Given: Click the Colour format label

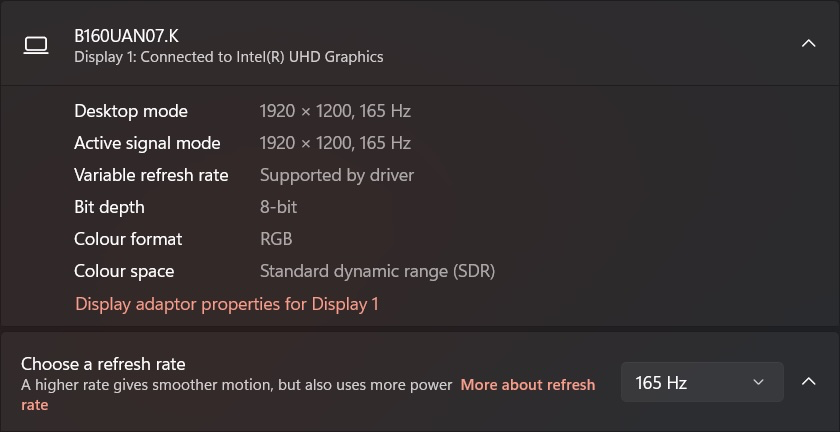Looking at the screenshot, I should [x=128, y=239].
